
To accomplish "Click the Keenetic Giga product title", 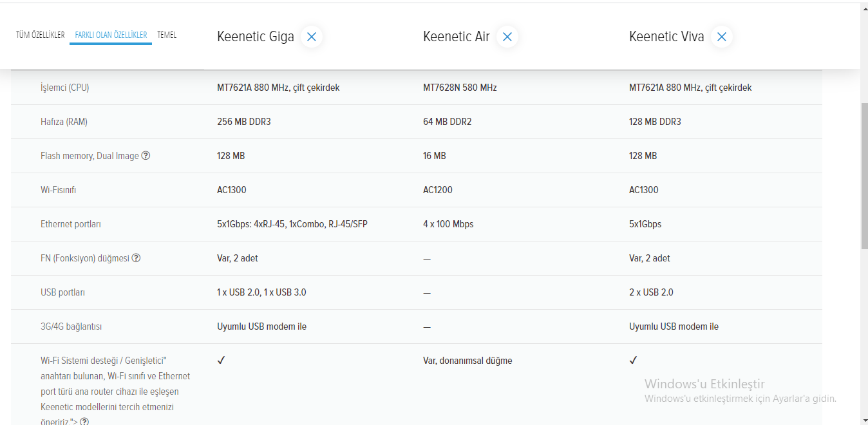I will coord(256,37).
